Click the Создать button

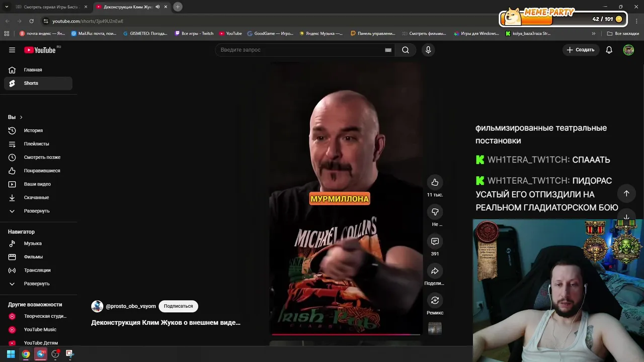[x=581, y=50]
